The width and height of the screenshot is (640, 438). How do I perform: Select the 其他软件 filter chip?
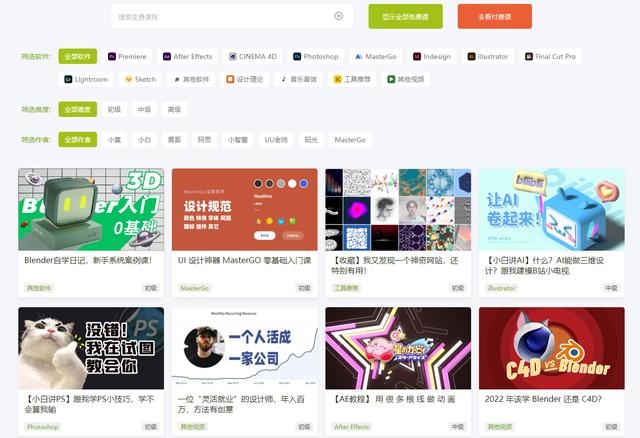tap(191, 79)
